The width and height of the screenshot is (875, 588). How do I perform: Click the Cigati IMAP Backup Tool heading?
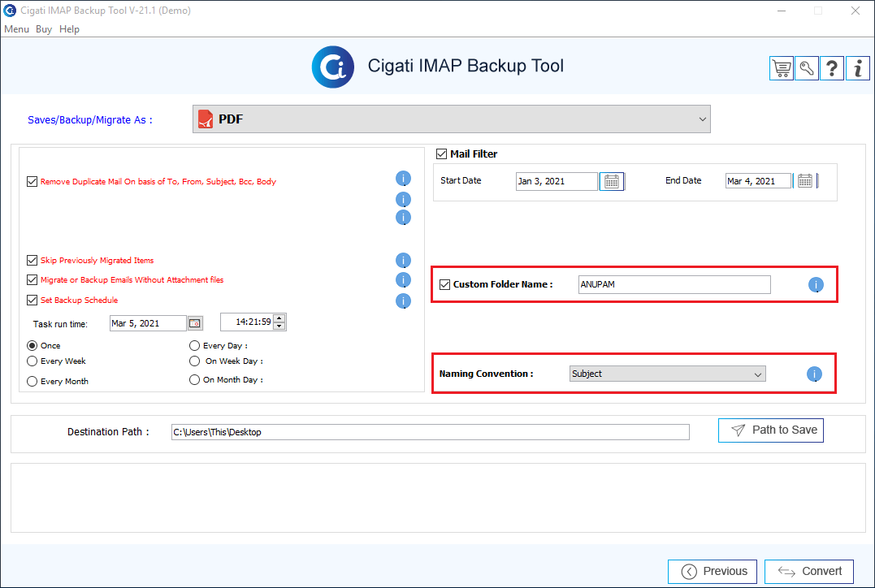466,66
